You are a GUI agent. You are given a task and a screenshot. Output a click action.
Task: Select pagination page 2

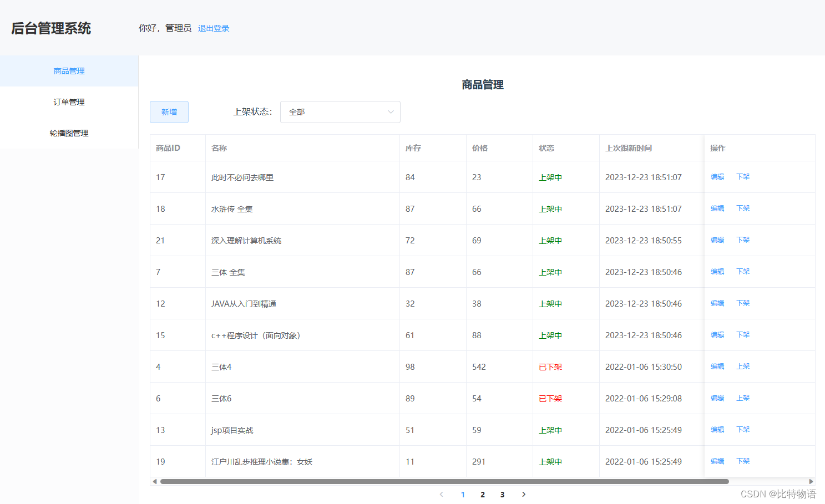(483, 495)
